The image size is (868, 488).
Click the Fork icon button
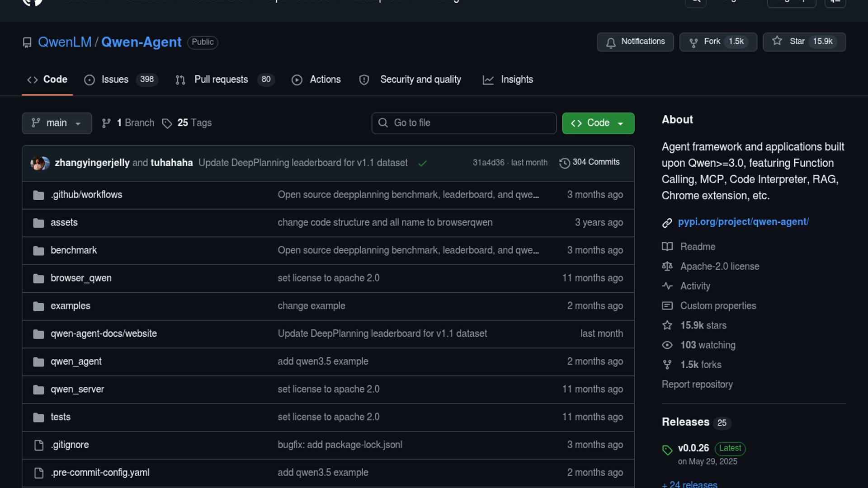click(x=693, y=42)
